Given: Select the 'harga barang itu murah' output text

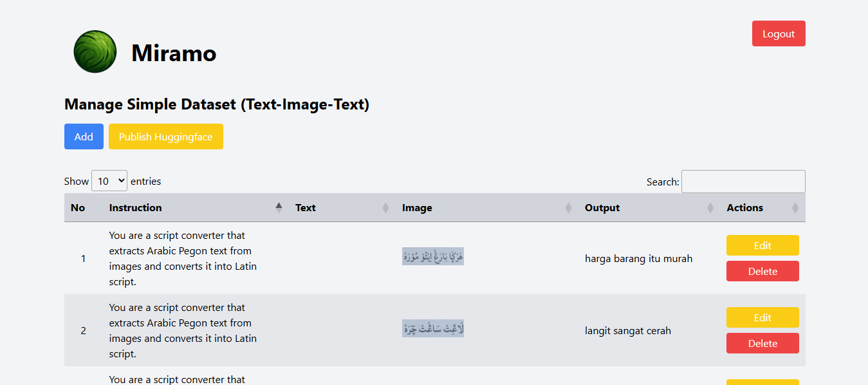Looking at the screenshot, I should coord(638,259).
